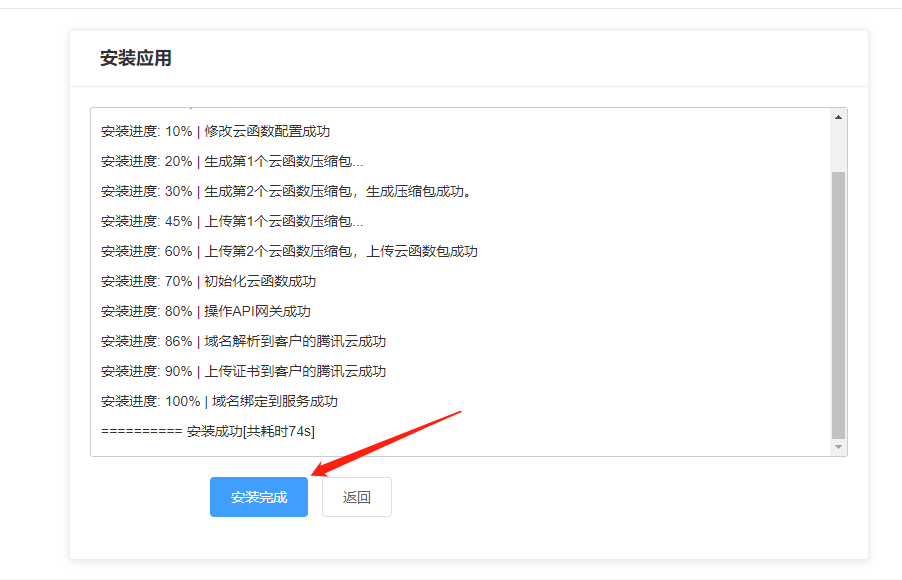This screenshot has height=580, width=902.
Task: Click the 返回 button
Action: tap(357, 497)
